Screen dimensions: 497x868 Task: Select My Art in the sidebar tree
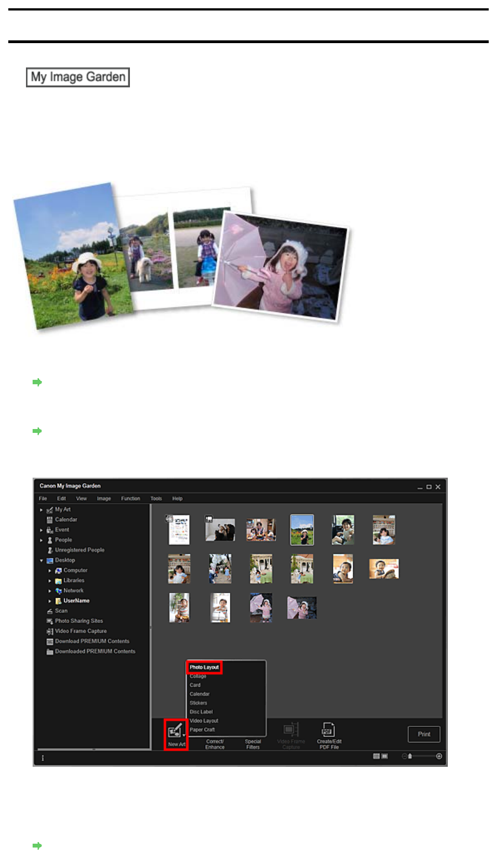point(62,510)
